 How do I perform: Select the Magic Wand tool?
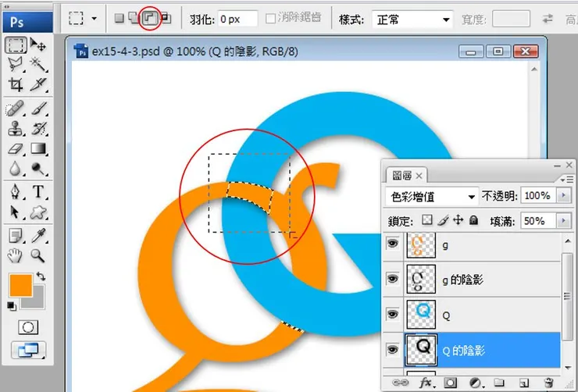pos(38,65)
